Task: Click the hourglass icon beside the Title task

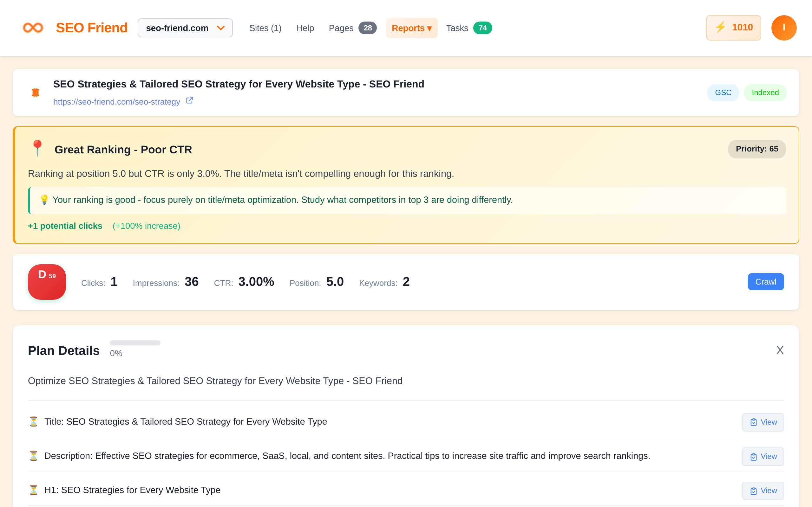Action: coord(34,421)
